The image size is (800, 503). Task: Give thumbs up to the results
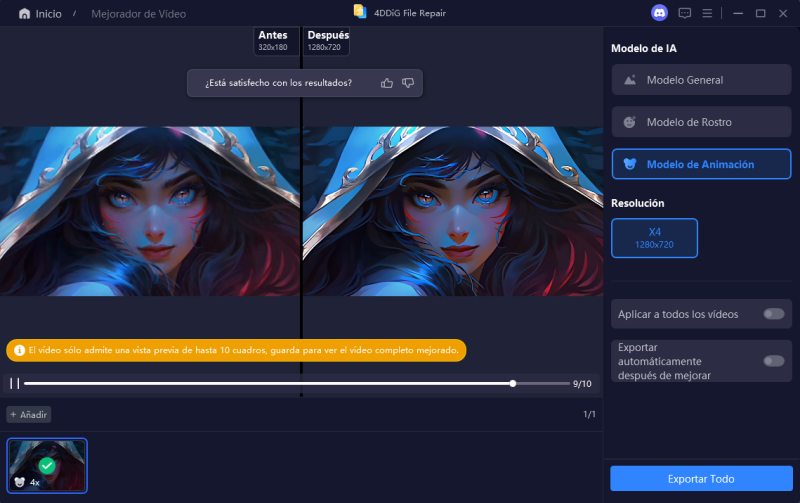coord(387,83)
